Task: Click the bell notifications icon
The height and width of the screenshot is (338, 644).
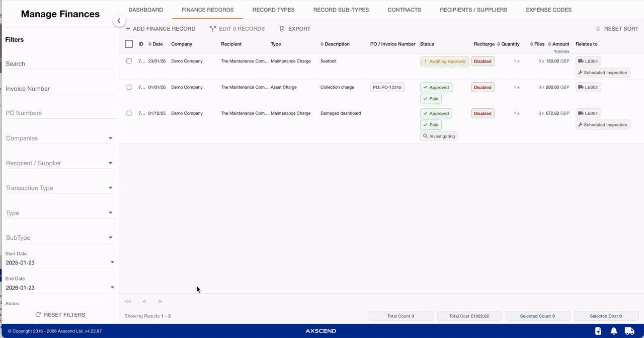Action: pyautogui.click(x=614, y=331)
